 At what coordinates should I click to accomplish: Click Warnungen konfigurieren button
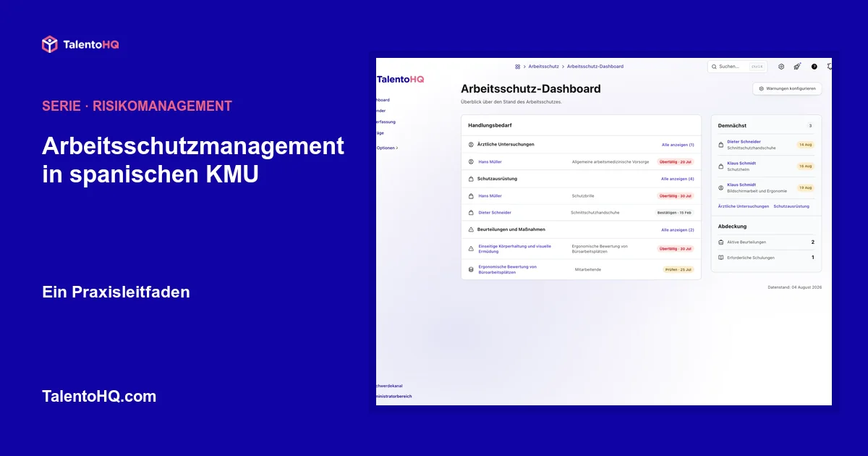pyautogui.click(x=787, y=89)
